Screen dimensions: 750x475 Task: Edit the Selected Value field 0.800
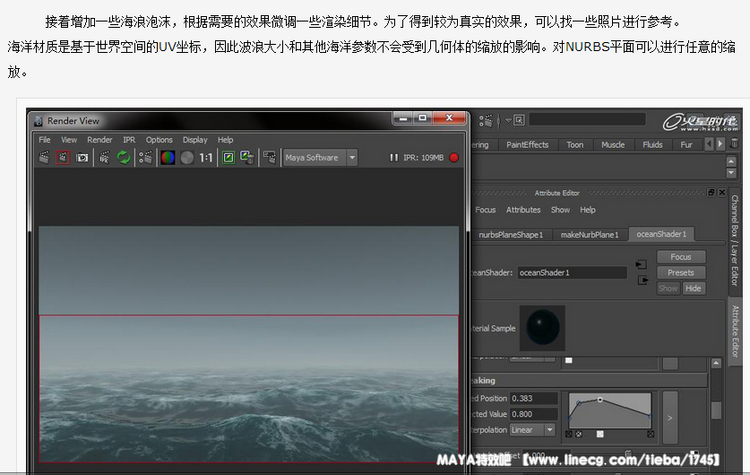click(x=534, y=414)
